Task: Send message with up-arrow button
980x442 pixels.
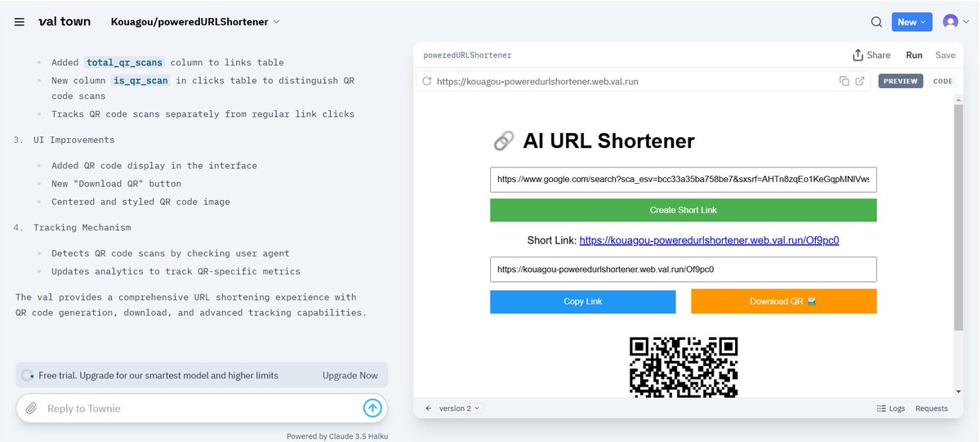Action: coord(372,408)
